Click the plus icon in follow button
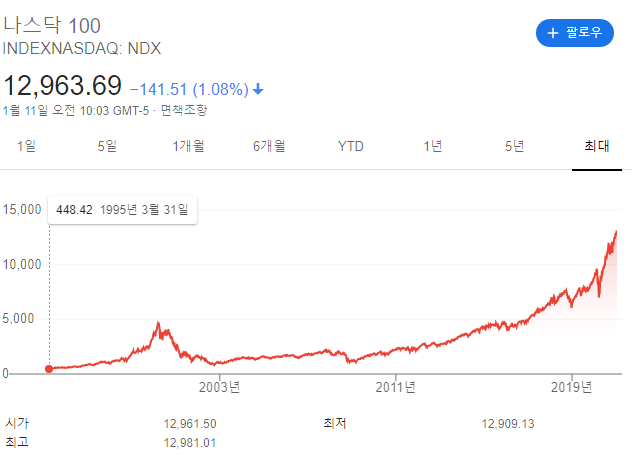Image resolution: width=632 pixels, height=458 pixels. coord(553,33)
